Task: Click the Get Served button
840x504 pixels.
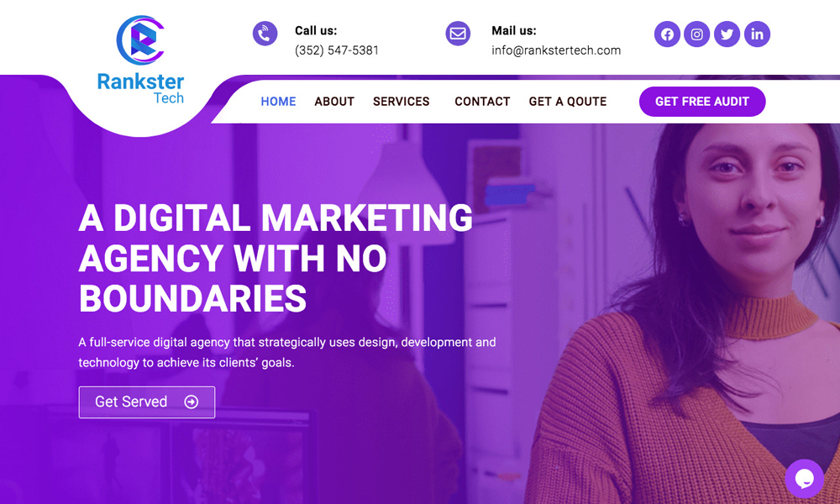Action: 147,402
